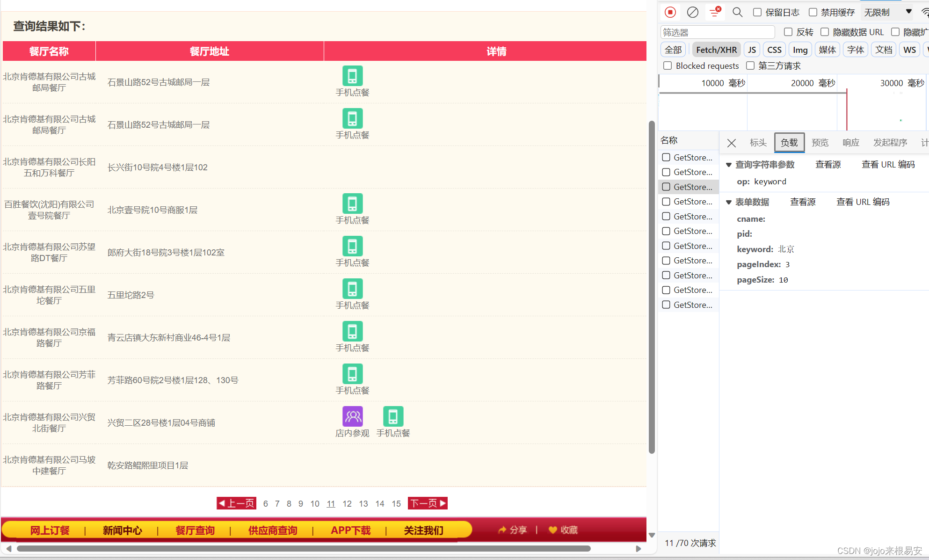
Task: Go to the 下一页 next page
Action: (428, 503)
